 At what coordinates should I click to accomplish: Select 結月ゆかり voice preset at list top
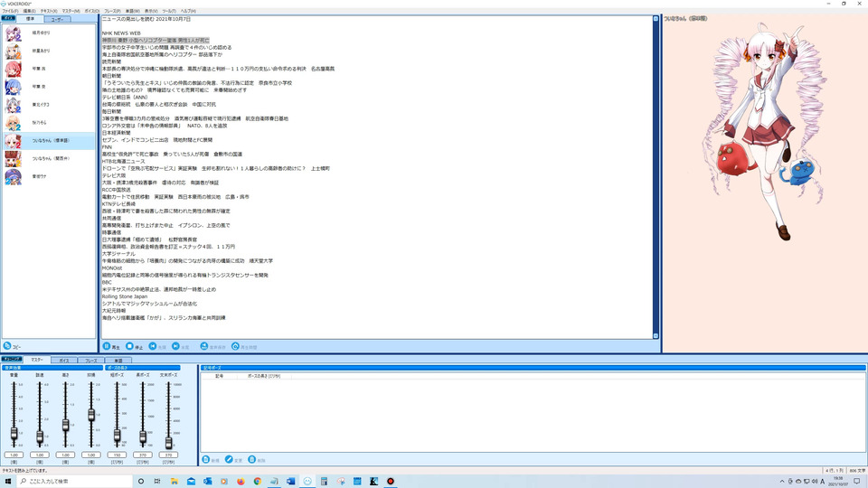pos(49,33)
